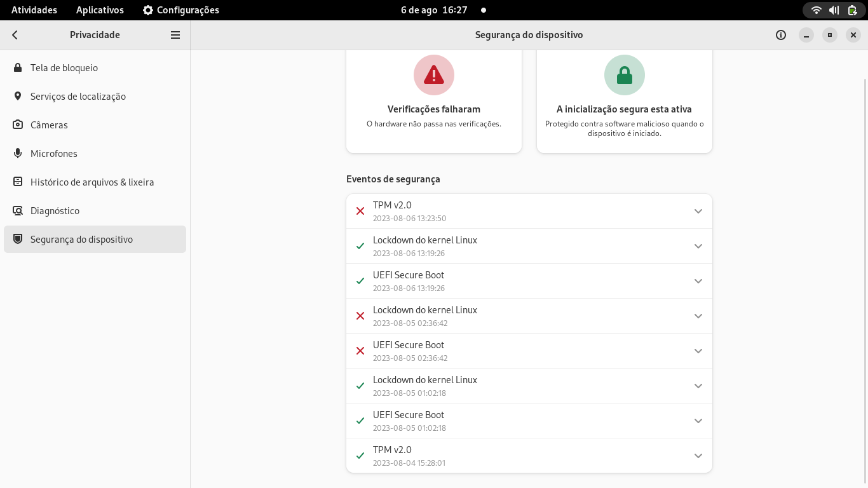This screenshot has width=868, height=488.
Task: Open the A inicialização segura esta ativa card
Action: coord(625,102)
